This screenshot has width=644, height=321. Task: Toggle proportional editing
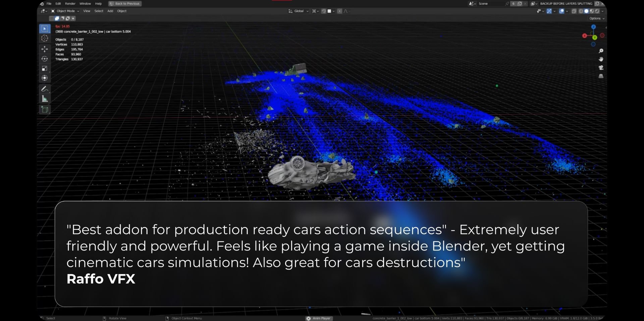coord(339,11)
